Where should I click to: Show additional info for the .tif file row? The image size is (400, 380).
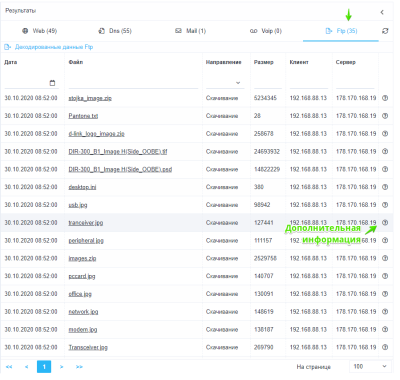385,151
